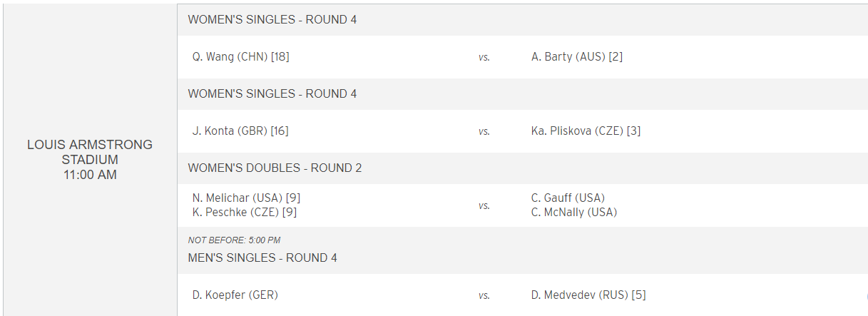Click vs. between Konta and Pliskova
The height and width of the screenshot is (316, 868).
(x=484, y=131)
